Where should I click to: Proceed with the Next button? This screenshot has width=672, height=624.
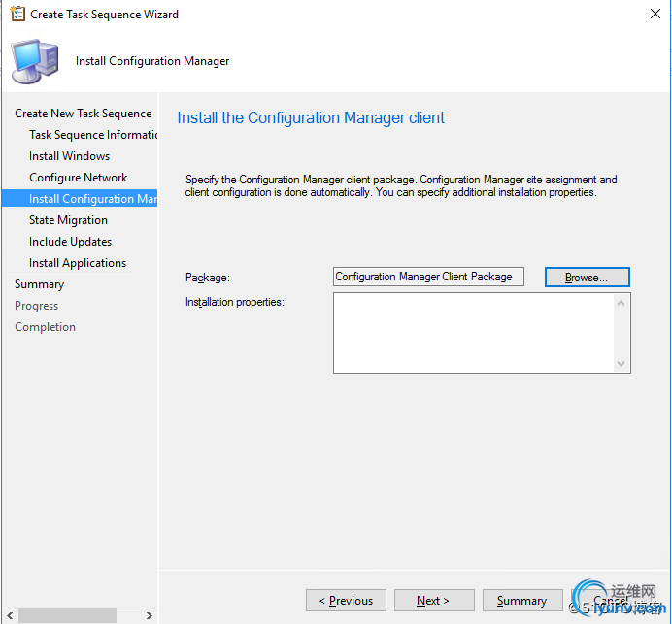tap(434, 600)
